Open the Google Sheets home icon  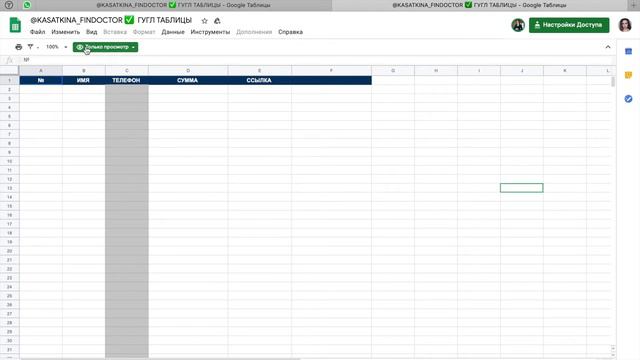15,25
